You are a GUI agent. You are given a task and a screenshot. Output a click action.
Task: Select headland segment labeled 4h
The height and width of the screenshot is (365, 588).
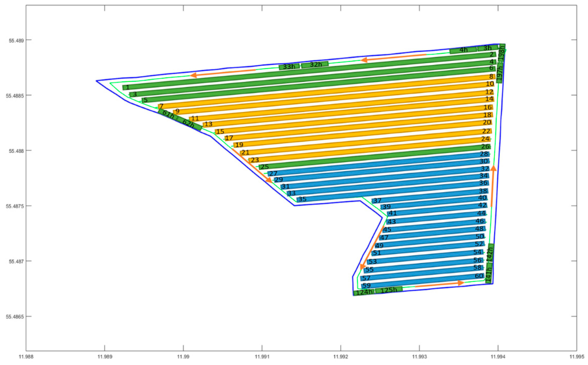coord(463,50)
